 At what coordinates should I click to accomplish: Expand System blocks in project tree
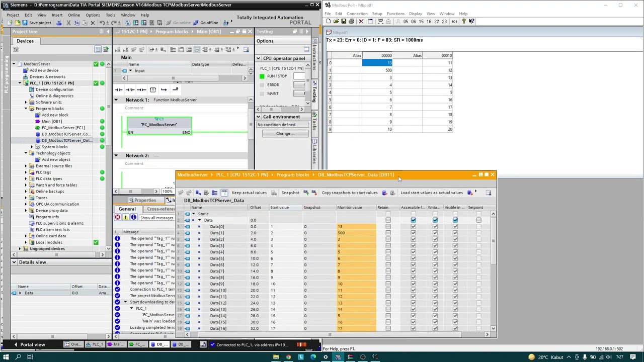click(x=32, y=147)
